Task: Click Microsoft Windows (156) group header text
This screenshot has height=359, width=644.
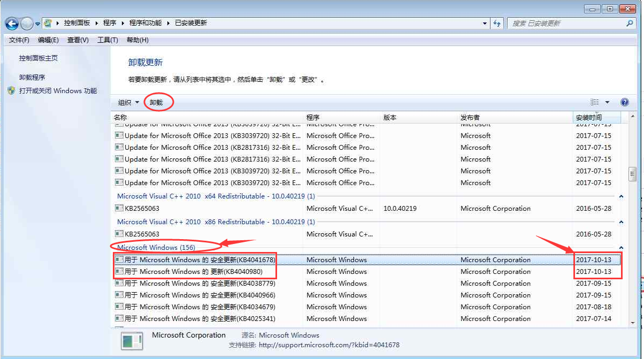Action: click(156, 247)
